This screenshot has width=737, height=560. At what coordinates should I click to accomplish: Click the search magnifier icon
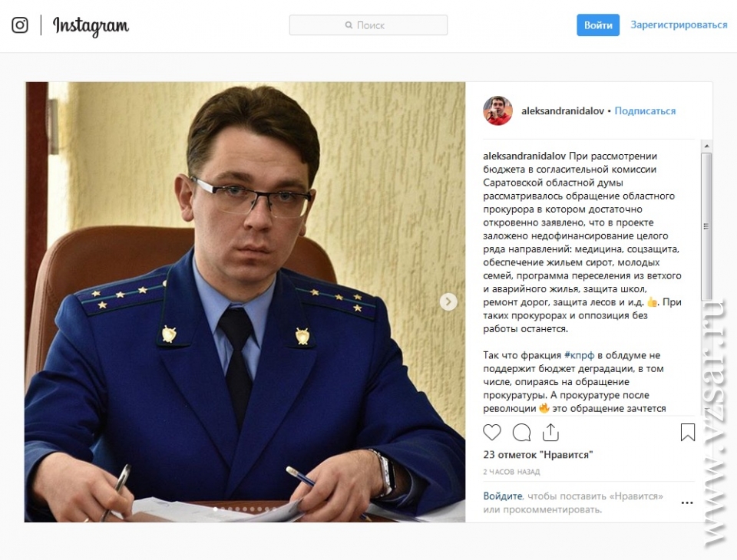coord(349,25)
